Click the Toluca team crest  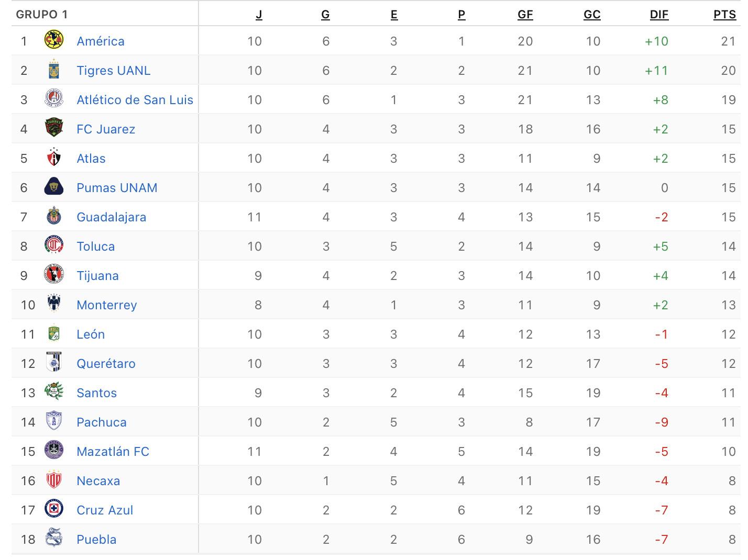(x=54, y=246)
